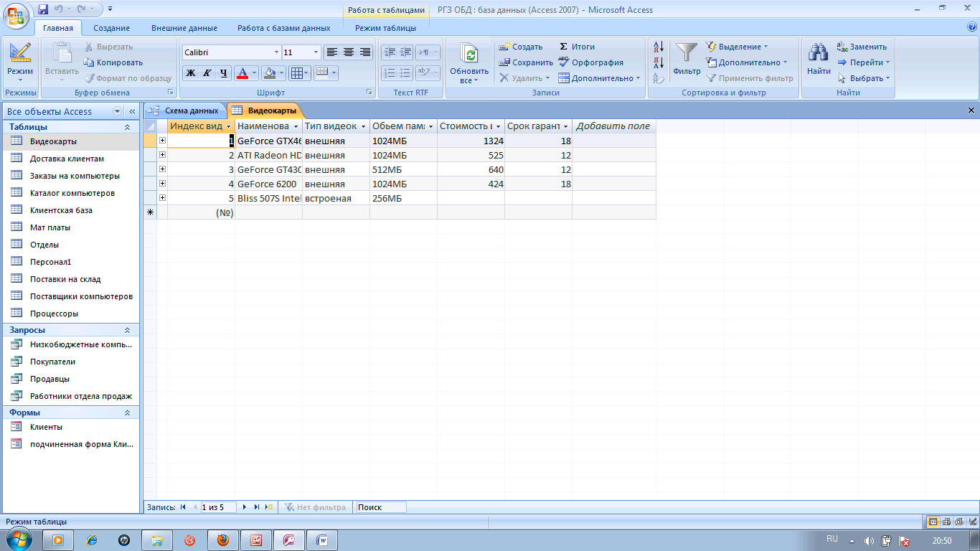Image resolution: width=980 pixels, height=551 pixels.
Task: Switch to Внешние данные ribbon tab
Action: [184, 28]
